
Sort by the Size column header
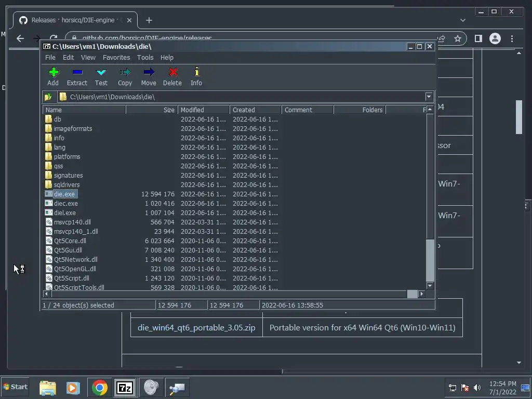click(x=152, y=110)
